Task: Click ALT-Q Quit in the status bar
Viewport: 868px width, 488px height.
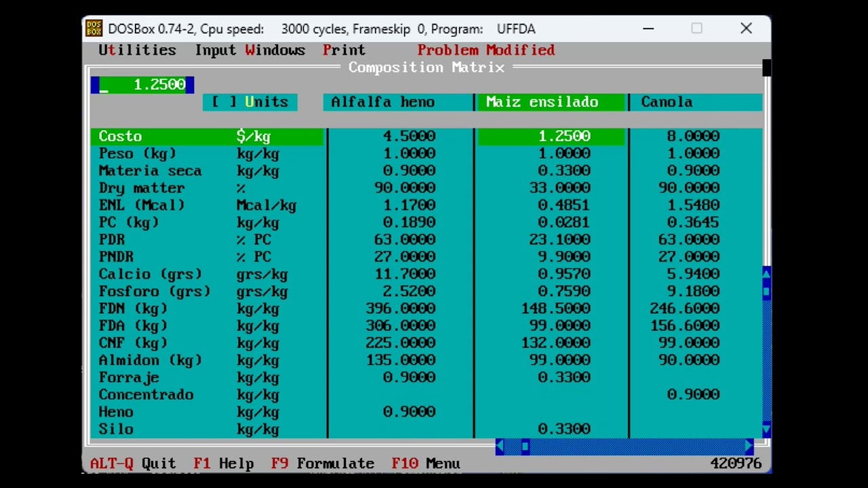Action: (x=133, y=464)
